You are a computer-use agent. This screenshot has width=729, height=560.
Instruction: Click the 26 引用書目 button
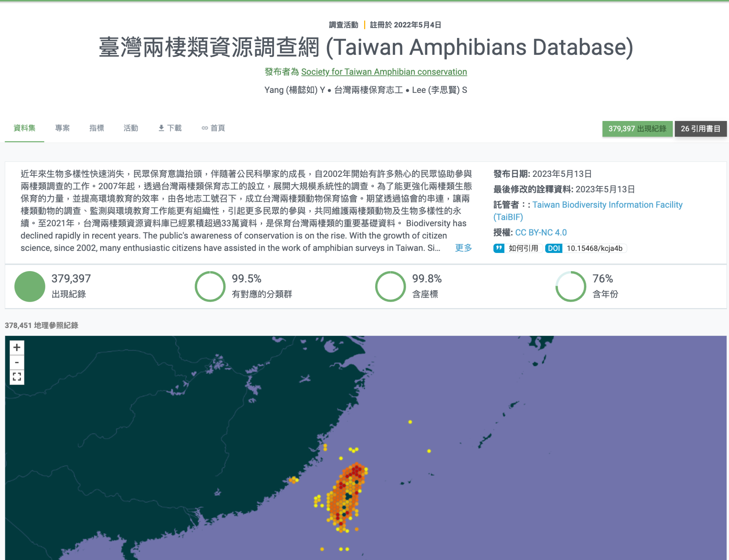(700, 129)
